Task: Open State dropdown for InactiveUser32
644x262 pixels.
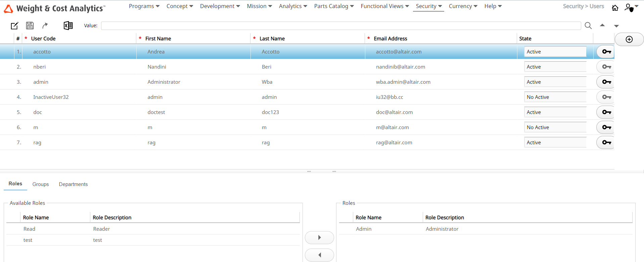Action: (x=555, y=97)
